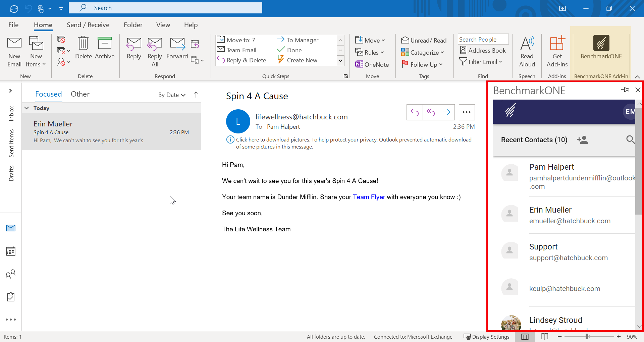Click the Read Aloud speech icon
644x342 pixels.
point(527,44)
